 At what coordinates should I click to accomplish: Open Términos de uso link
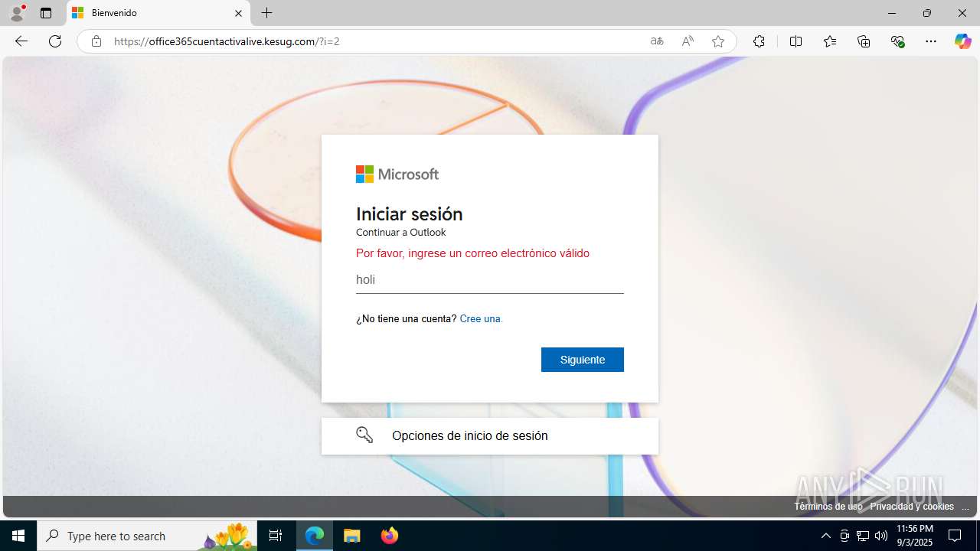click(828, 507)
